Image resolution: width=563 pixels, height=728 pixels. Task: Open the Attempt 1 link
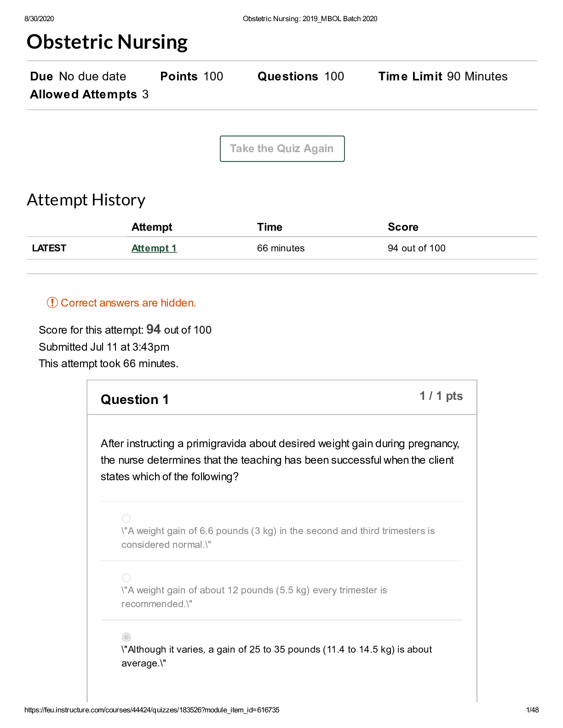(x=154, y=248)
